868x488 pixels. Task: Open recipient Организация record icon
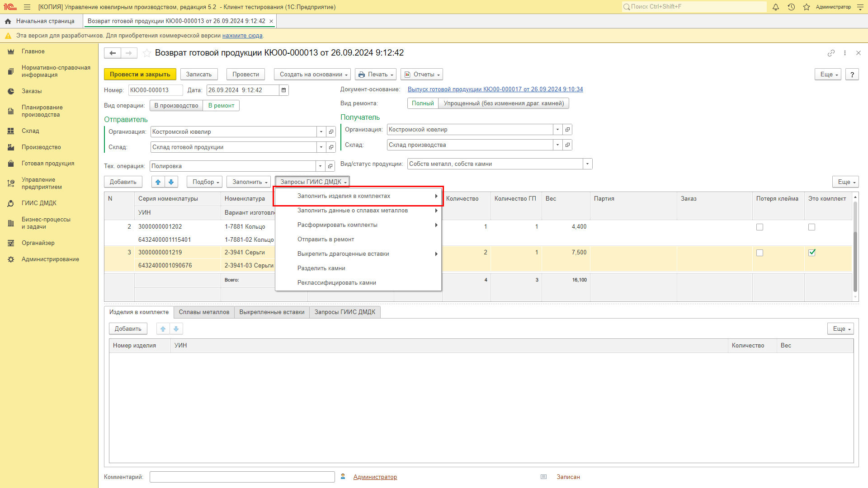(x=567, y=130)
